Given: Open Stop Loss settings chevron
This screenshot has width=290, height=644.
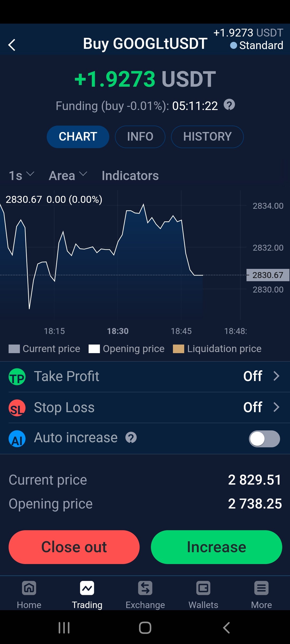Looking at the screenshot, I should tap(276, 407).
